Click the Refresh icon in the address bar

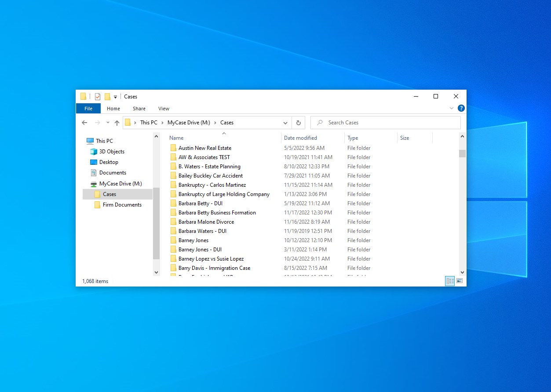tap(298, 123)
